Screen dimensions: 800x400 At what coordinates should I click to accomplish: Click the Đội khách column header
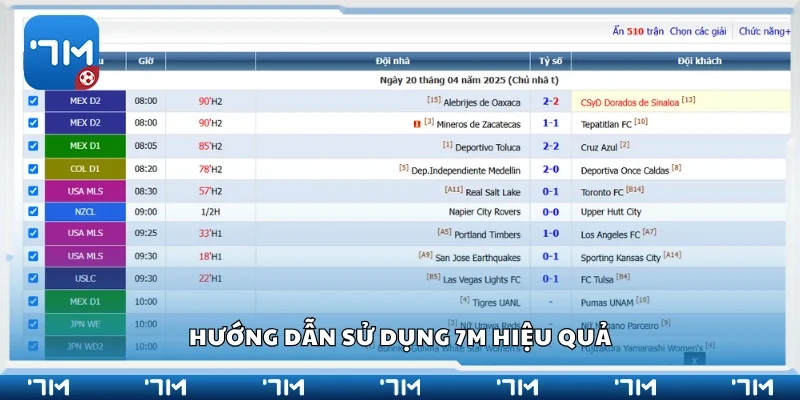click(699, 61)
